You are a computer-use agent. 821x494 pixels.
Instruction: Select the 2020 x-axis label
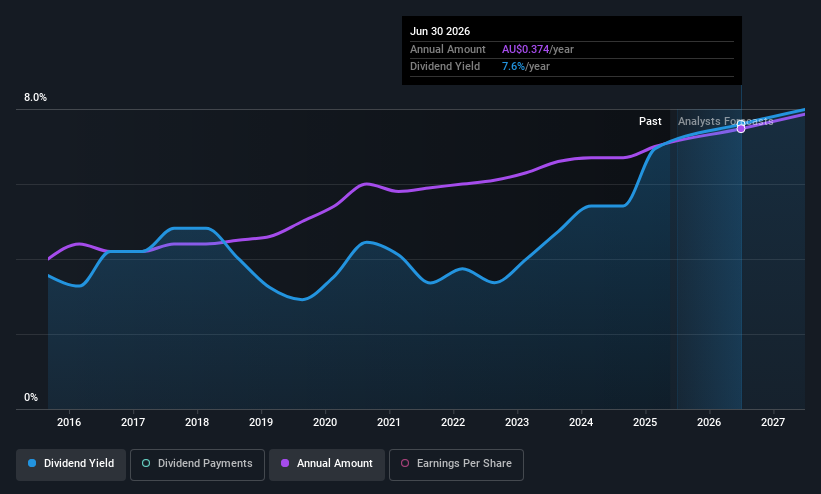click(325, 422)
